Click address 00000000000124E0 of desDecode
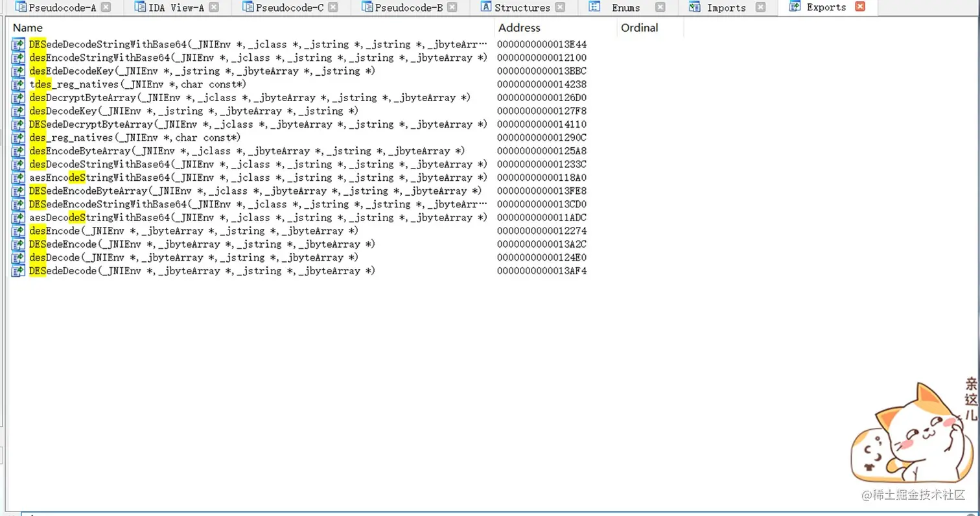 (x=542, y=257)
